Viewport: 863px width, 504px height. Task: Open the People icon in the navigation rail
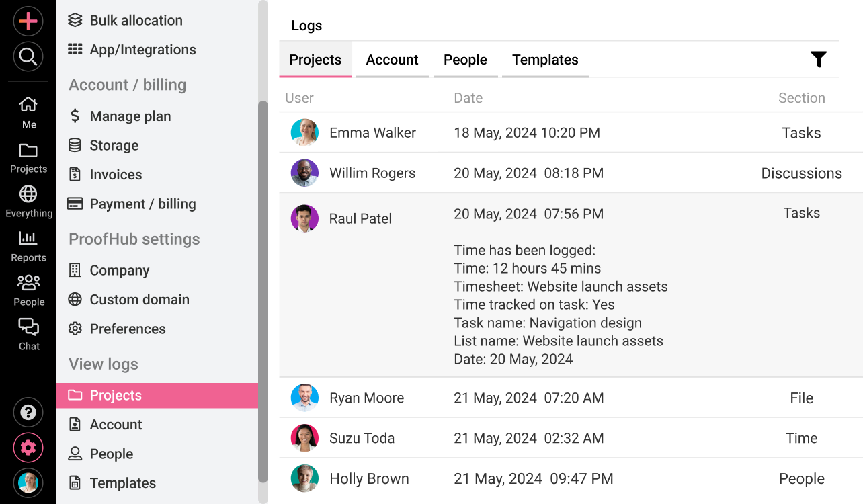[28, 288]
